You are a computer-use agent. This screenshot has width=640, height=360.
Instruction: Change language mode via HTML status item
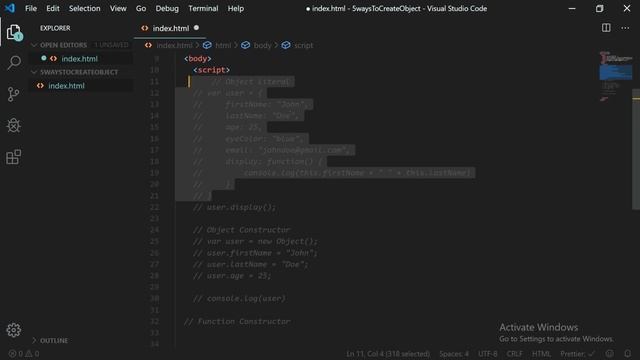(x=541, y=353)
